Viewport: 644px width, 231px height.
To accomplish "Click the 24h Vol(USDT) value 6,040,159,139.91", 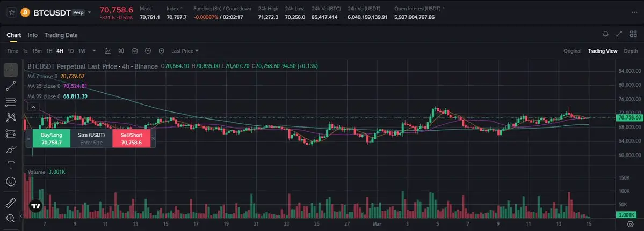I will pos(367,17).
